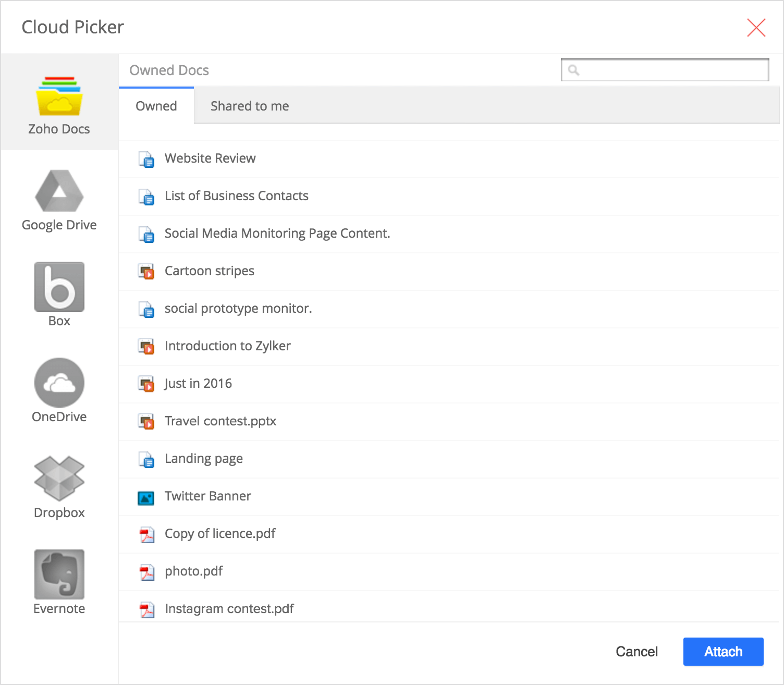The height and width of the screenshot is (685, 784).
Task: Click the magnifier icon in search box
Action: 573,70
